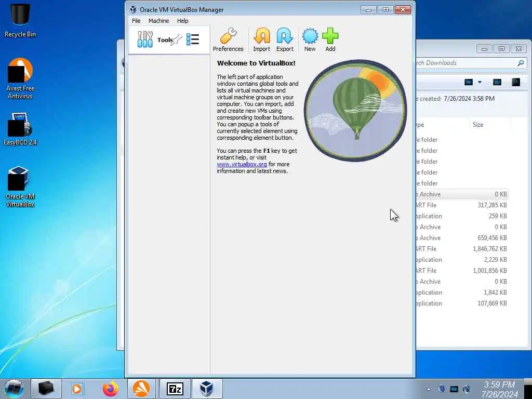Click the 317,285 KB size cell in Explorer
The height and width of the screenshot is (399, 532).
[492, 205]
